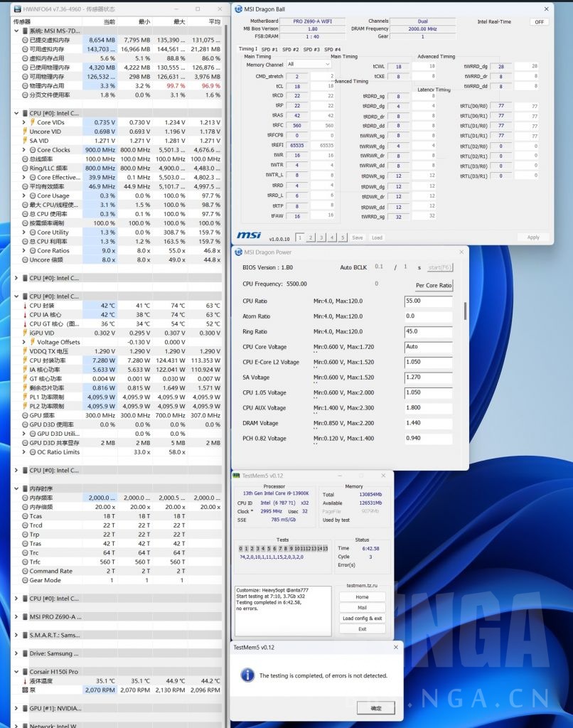Click the thermometer icon beside CPU 封装

coord(23,306)
